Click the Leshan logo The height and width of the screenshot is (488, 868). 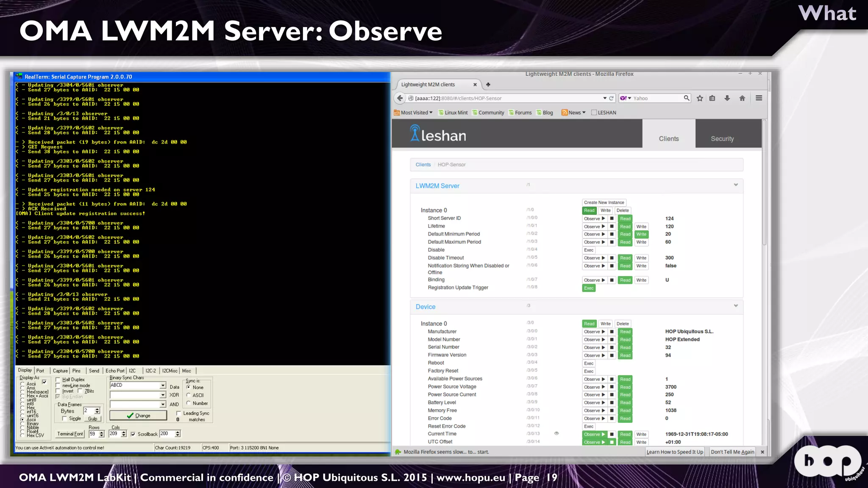pyautogui.click(x=438, y=133)
